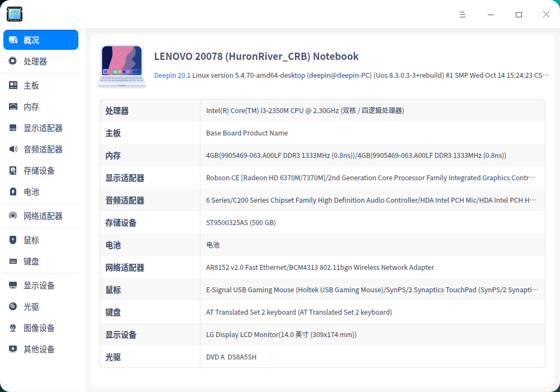Click the LG Display LCD Monitor value
Image resolution: width=560 pixels, height=392 pixels.
[x=282, y=334]
